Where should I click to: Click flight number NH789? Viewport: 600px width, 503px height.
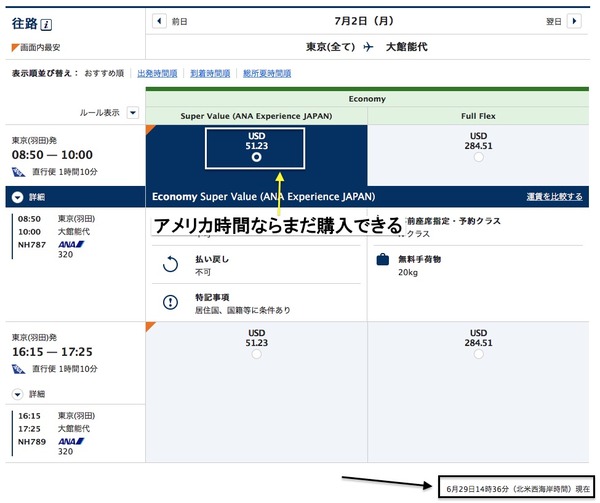coord(32,442)
